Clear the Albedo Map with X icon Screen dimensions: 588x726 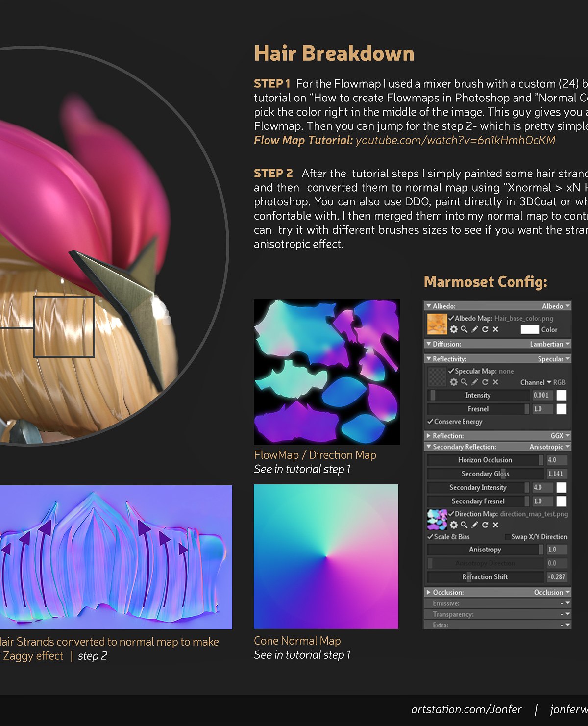click(x=495, y=329)
